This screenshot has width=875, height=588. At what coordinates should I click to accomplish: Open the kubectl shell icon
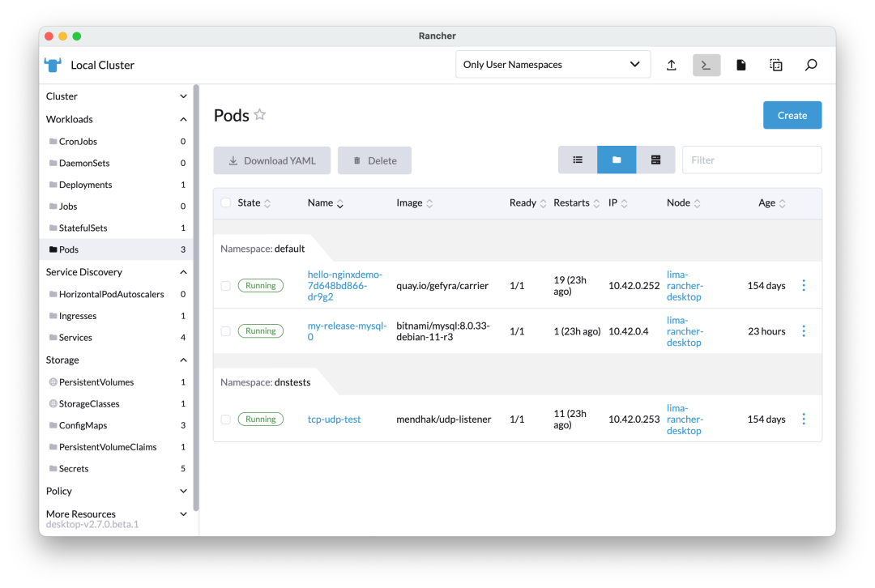tap(706, 65)
